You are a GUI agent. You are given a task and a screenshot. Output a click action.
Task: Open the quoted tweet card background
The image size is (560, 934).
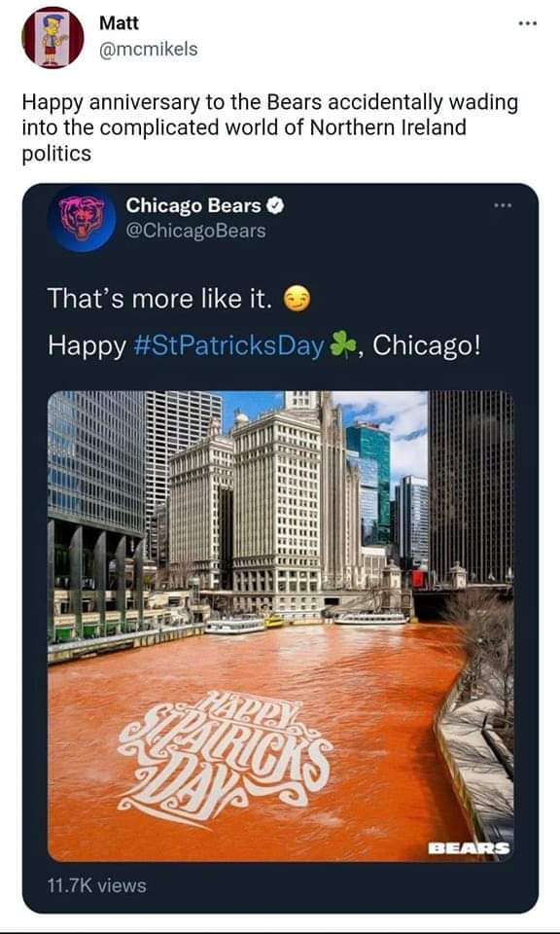(x=280, y=548)
